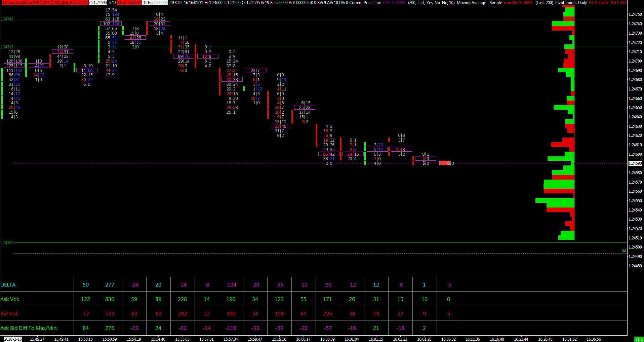Select the '2018-02-16 16:01:31' timestamp in header
This screenshot has height=342, width=644.
point(186,3)
